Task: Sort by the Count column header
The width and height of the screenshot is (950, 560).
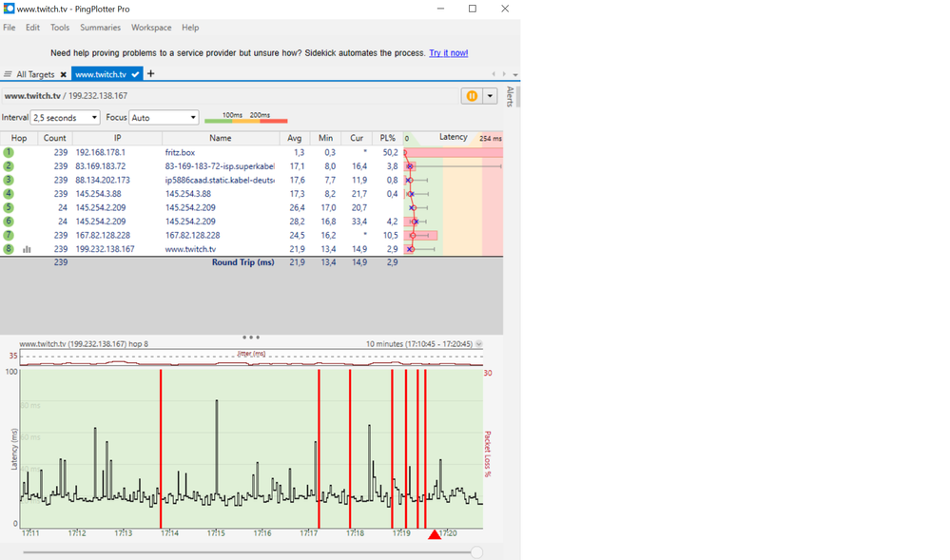Action: (x=54, y=138)
